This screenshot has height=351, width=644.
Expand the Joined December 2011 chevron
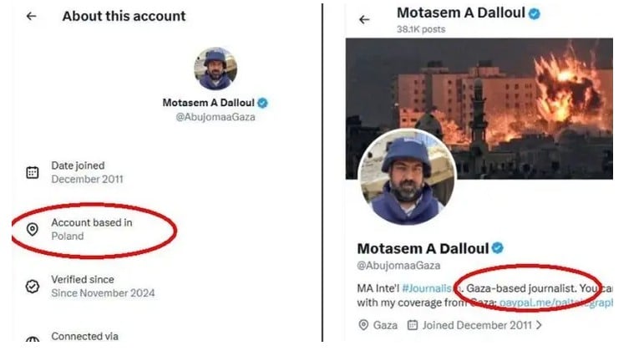tap(538, 325)
